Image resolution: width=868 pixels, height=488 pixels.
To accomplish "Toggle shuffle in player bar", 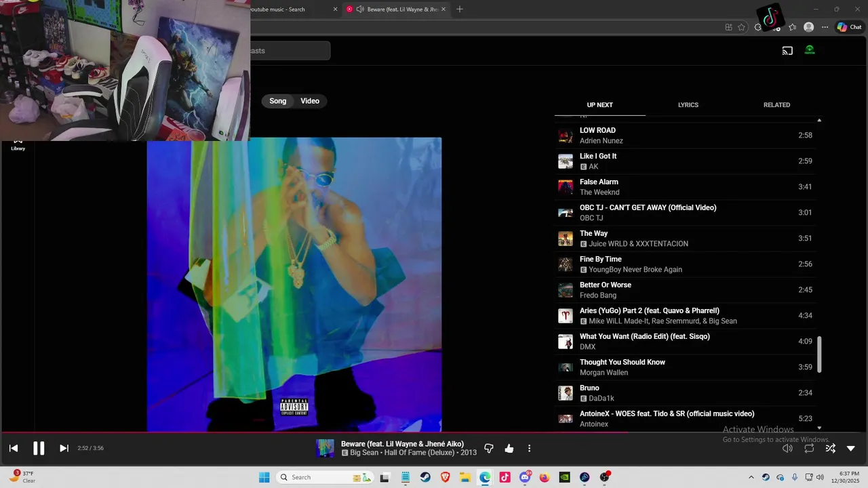I will (x=830, y=449).
